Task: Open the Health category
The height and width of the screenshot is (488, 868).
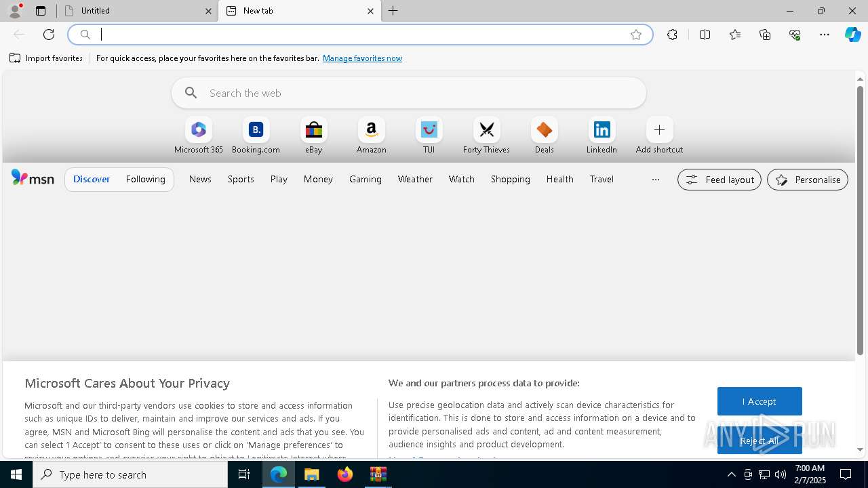Action: [x=560, y=179]
